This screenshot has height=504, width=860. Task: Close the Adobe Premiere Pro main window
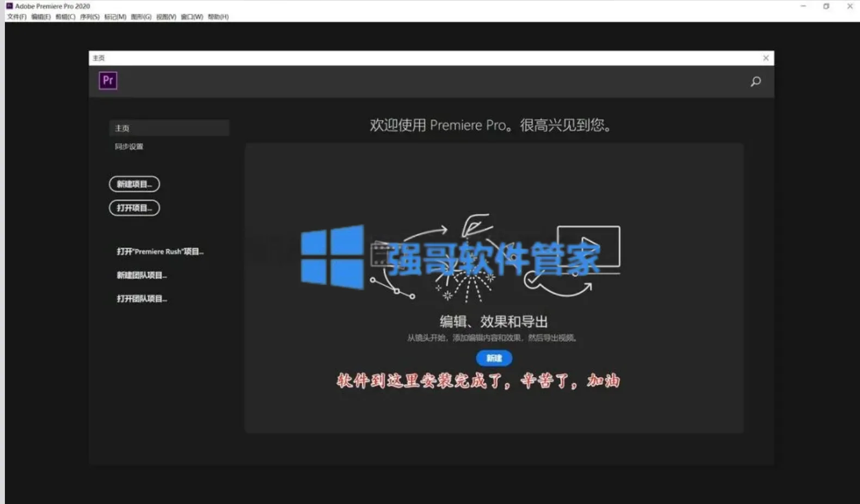850,6
